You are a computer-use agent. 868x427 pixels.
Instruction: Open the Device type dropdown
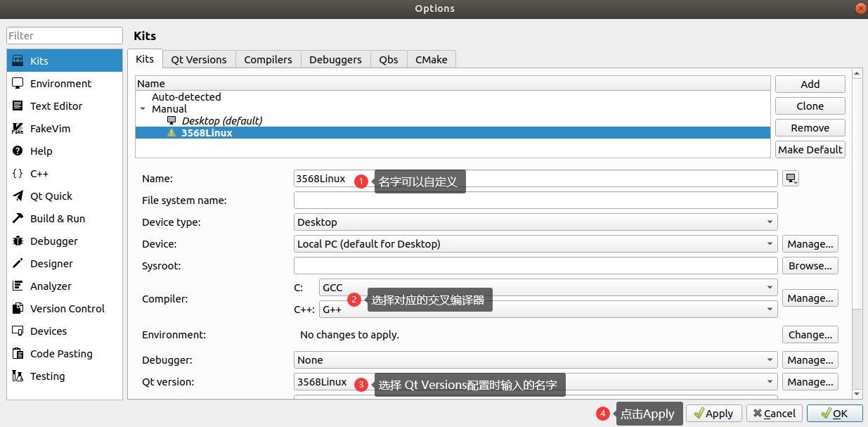[x=536, y=222]
